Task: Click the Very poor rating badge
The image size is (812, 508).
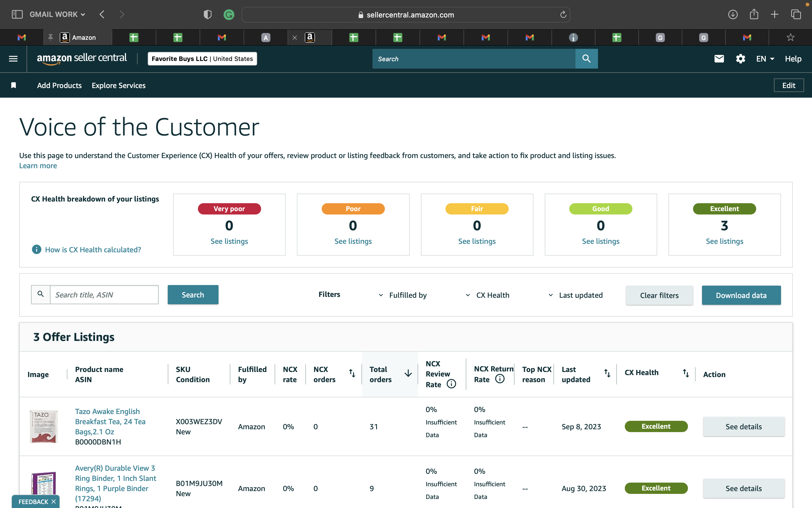Action: coord(229,209)
